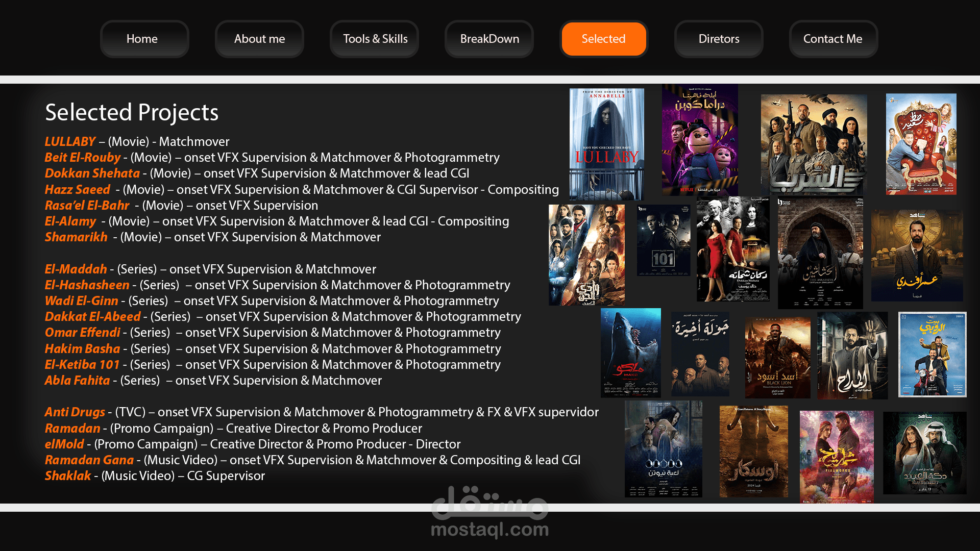This screenshot has height=551, width=980.
Task: Switch to the BreakDown page
Action: 489,39
